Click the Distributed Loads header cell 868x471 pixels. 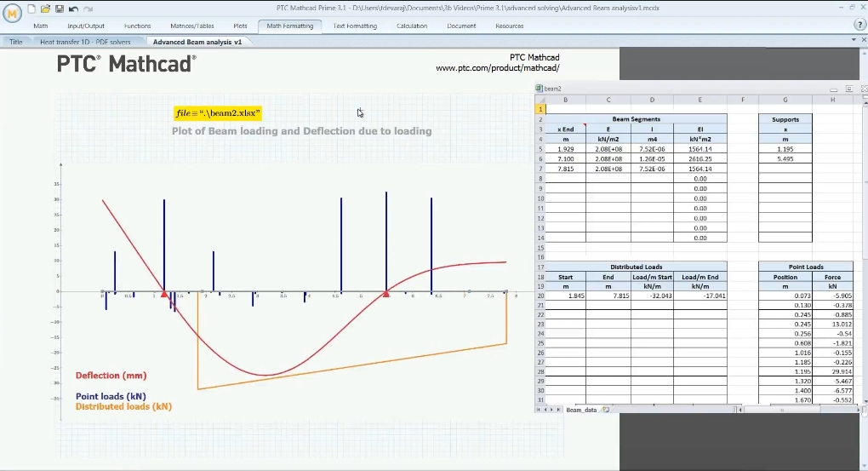[636, 267]
